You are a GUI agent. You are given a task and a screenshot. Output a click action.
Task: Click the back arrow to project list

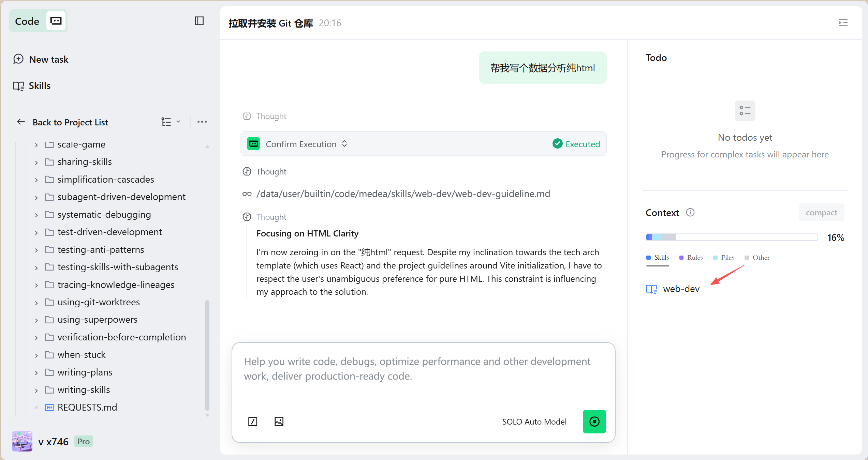coord(21,122)
